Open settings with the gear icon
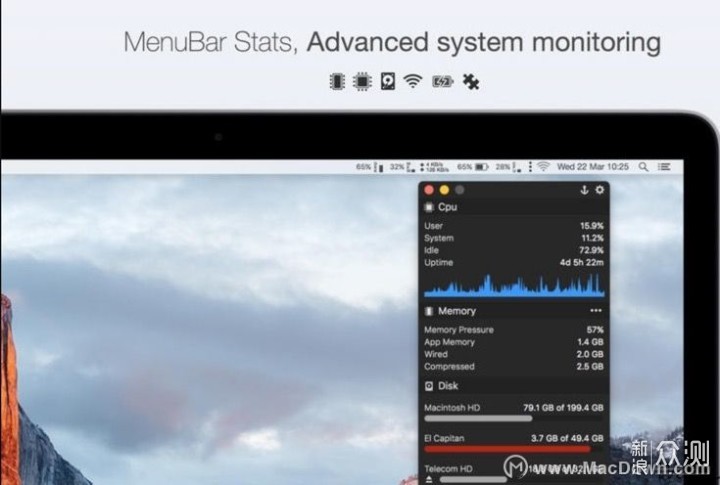This screenshot has width=720, height=485. pos(600,190)
